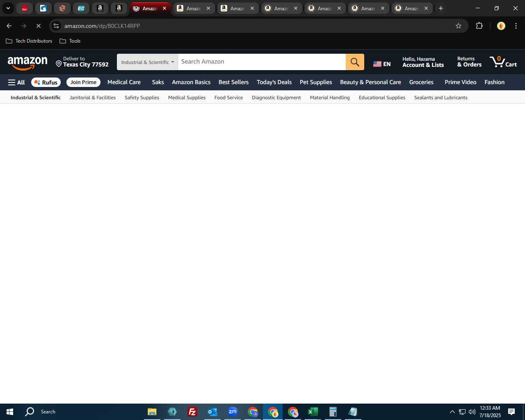The height and width of the screenshot is (420, 525).
Task: Open Calculator from taskbar
Action: 333,412
